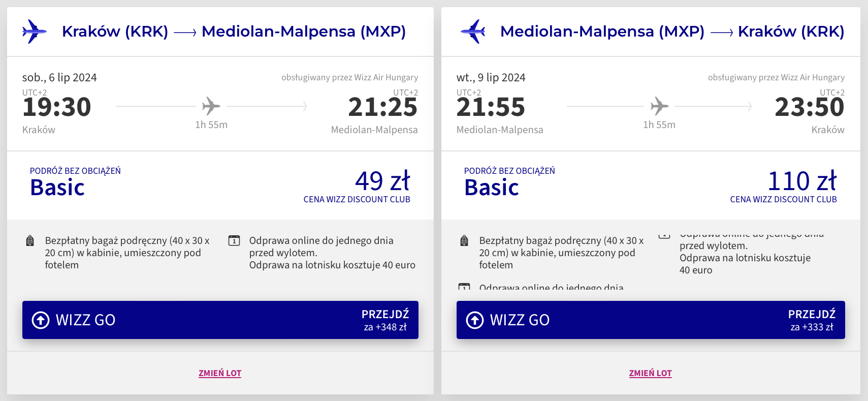The image size is (868, 401).
Task: Click the 19:30 departure time from Kraków
Action: 57,107
